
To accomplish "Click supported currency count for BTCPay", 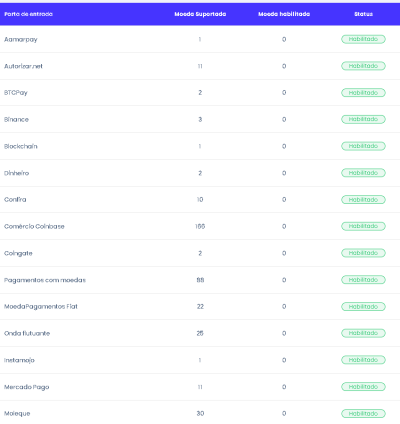I will click(200, 93).
